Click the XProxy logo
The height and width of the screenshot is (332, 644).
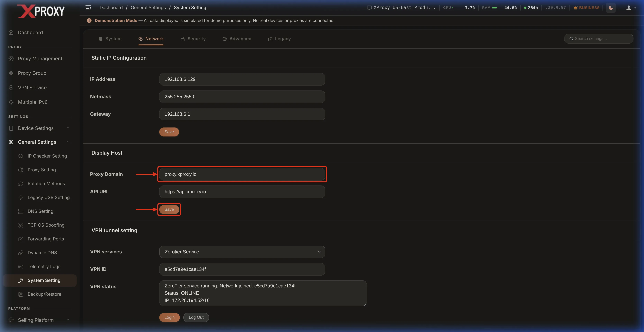[41, 11]
